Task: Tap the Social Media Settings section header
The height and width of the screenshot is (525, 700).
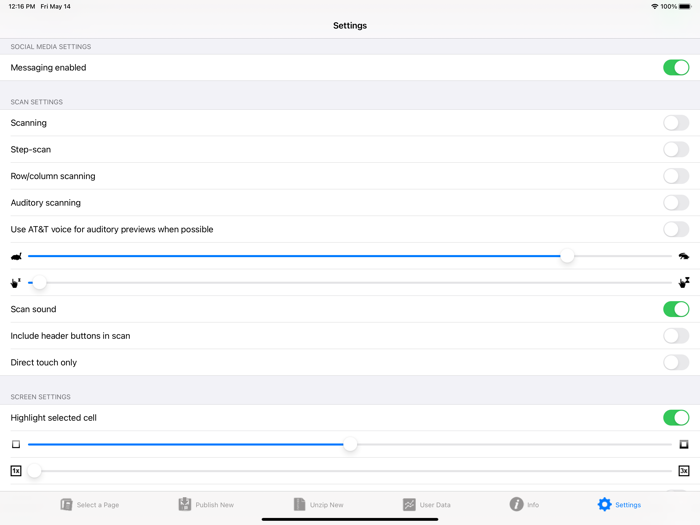Action: [51, 46]
